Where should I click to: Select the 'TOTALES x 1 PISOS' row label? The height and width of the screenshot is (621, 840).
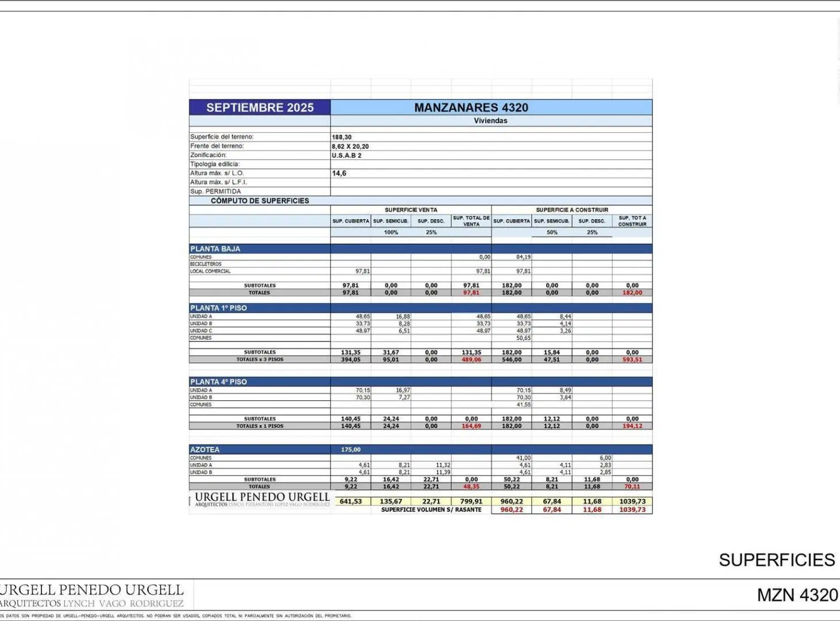(260, 426)
